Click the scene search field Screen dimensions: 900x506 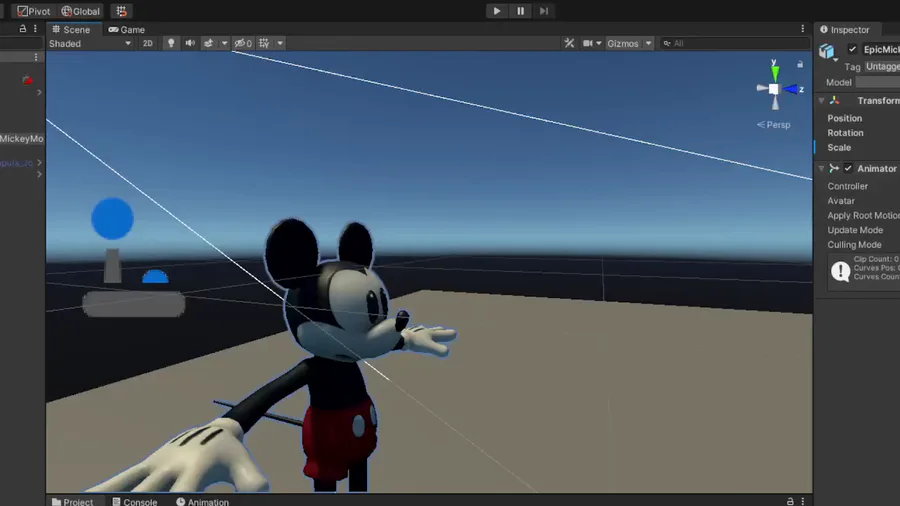735,44
